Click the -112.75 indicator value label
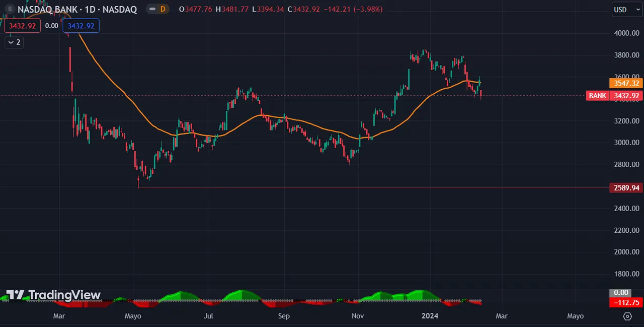The image size is (644, 327). 626,303
